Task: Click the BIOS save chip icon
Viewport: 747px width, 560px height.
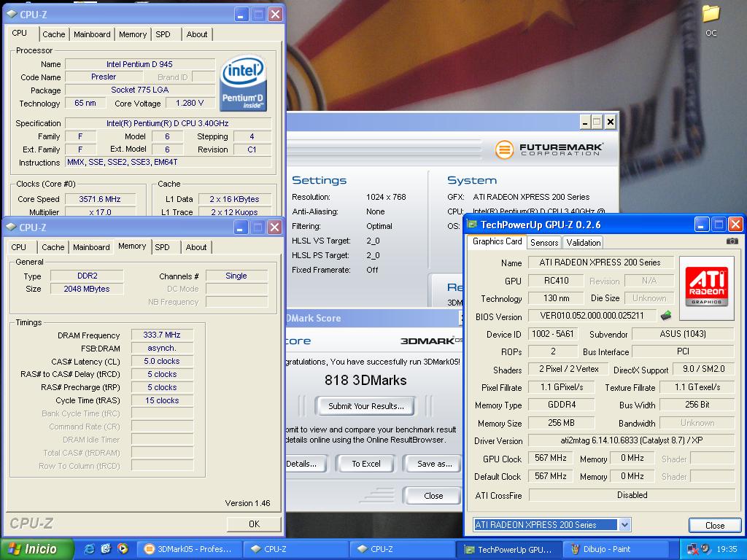Action: pos(666,316)
